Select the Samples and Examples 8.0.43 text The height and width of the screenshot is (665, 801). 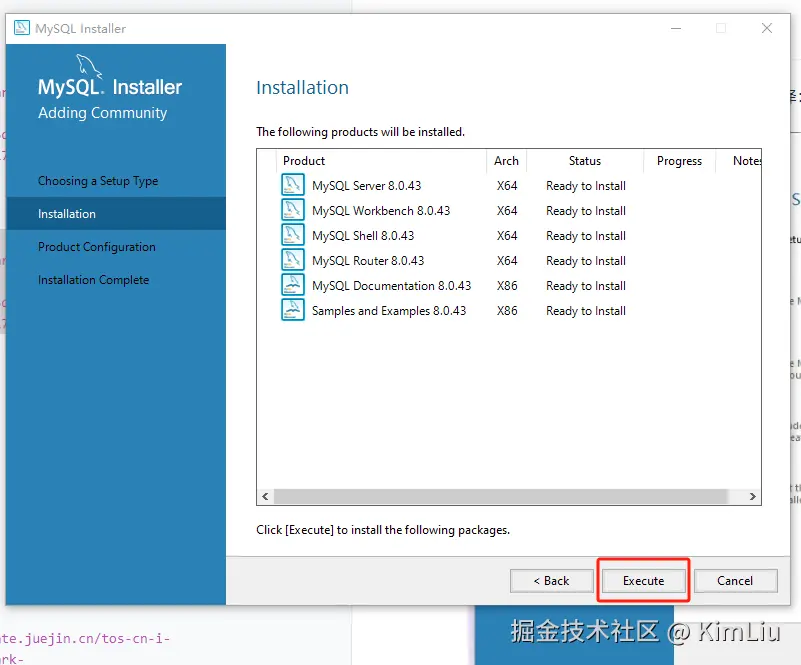tap(389, 311)
